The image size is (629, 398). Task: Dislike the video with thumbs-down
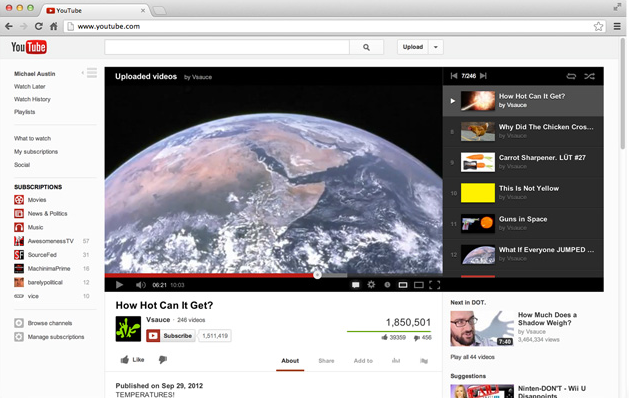162,359
